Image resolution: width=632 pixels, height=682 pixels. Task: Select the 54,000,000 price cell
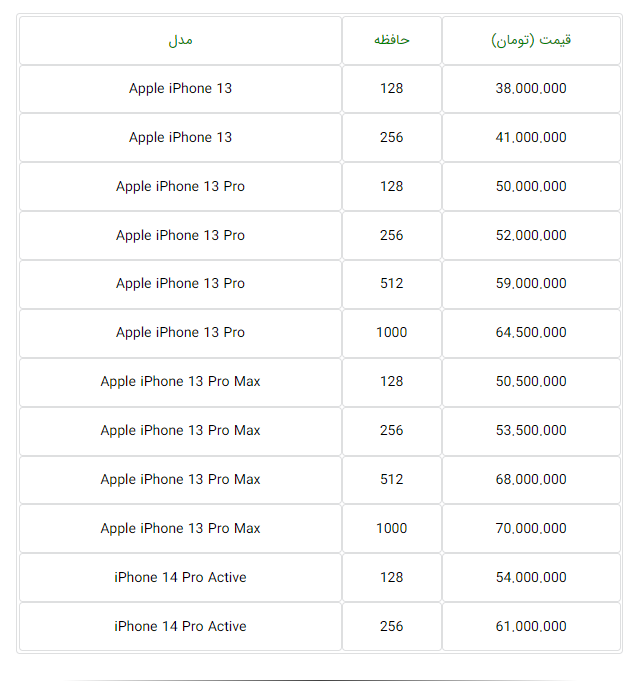pyautogui.click(x=531, y=577)
